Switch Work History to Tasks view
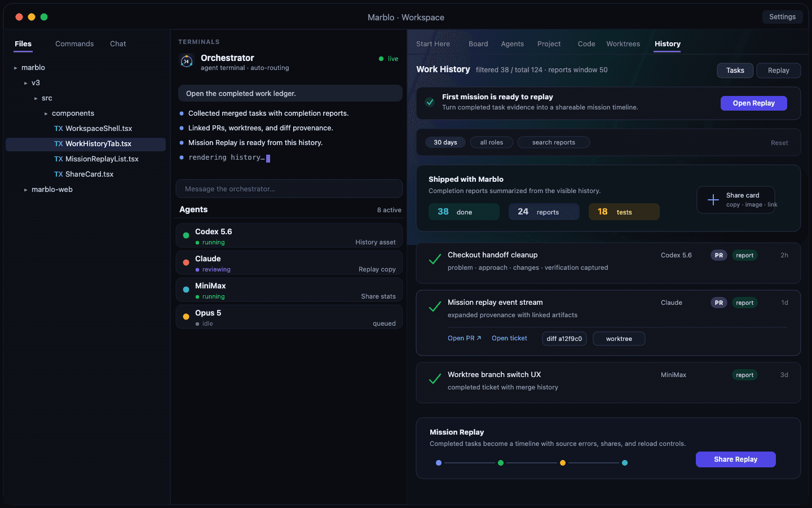 pyautogui.click(x=735, y=71)
